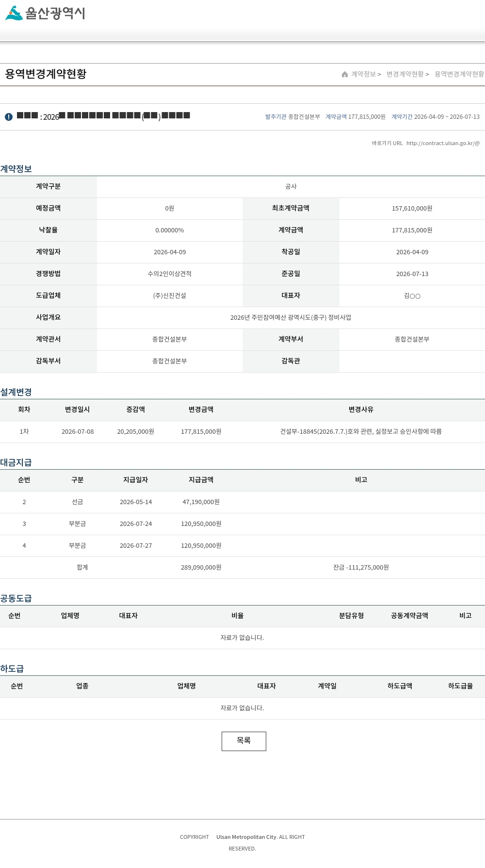Click the 울산광역시 header text
This screenshot has height=868, width=485.
55,13
